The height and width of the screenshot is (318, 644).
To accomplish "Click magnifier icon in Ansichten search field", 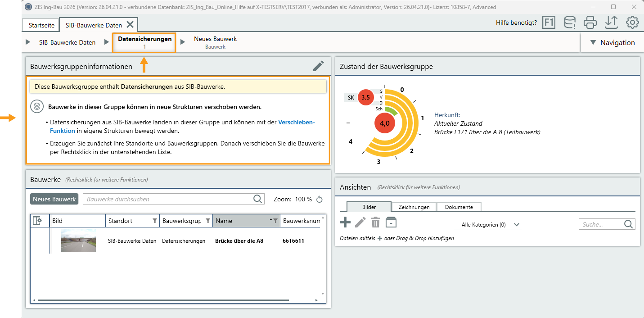I will click(x=628, y=224).
